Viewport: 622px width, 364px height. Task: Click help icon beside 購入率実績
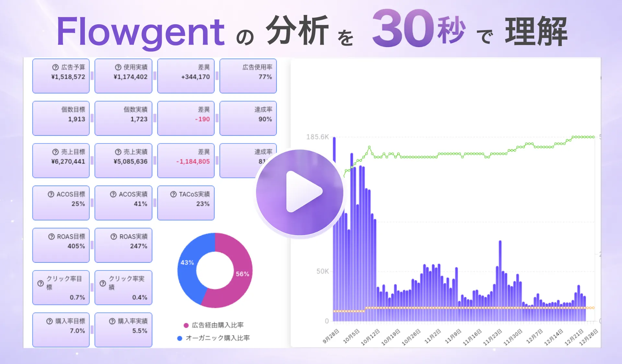[x=112, y=321]
